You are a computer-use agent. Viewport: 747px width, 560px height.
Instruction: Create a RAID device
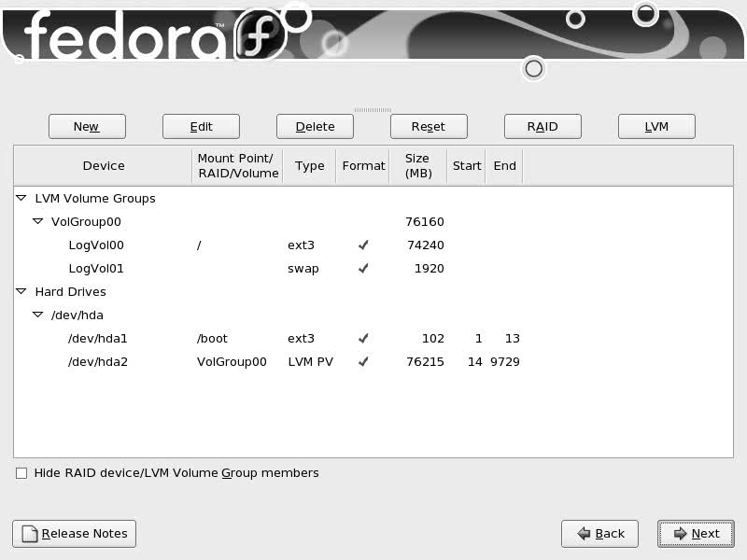(543, 127)
